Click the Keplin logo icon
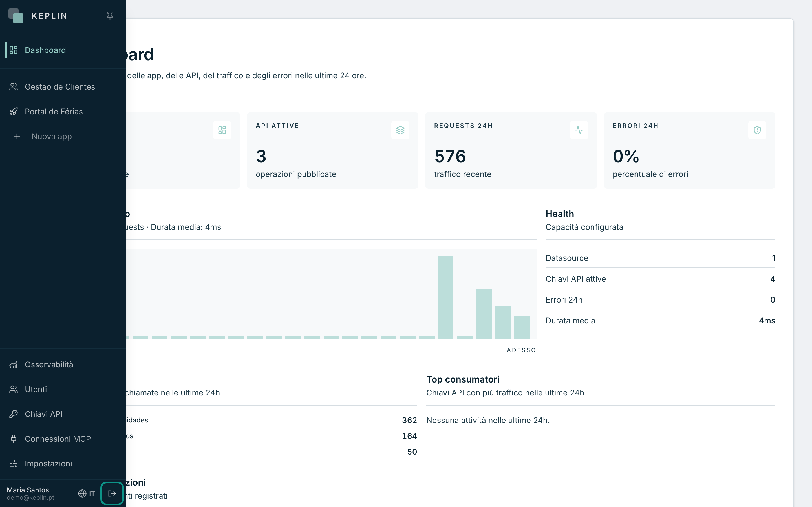 (16, 16)
